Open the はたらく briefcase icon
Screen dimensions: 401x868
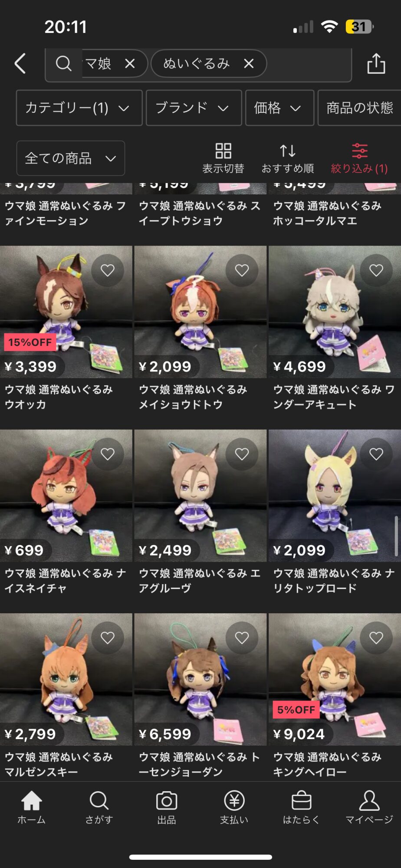tap(302, 801)
